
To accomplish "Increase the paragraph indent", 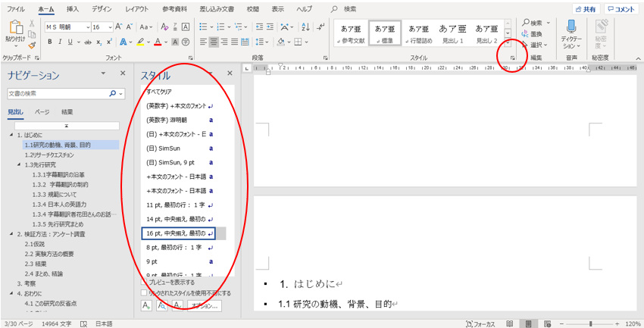I will click(x=270, y=27).
